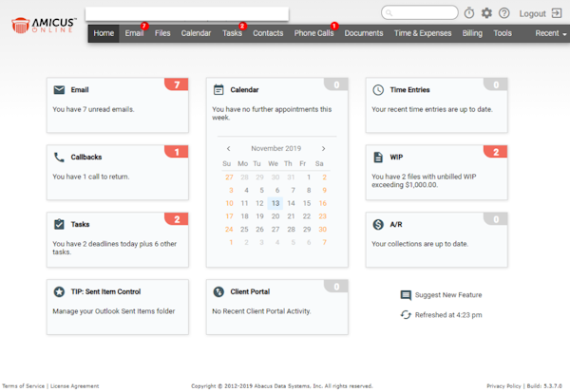Click 'You have 2 files with unbilled WIP' text
Screen dimensions: 570x392
click(x=424, y=177)
